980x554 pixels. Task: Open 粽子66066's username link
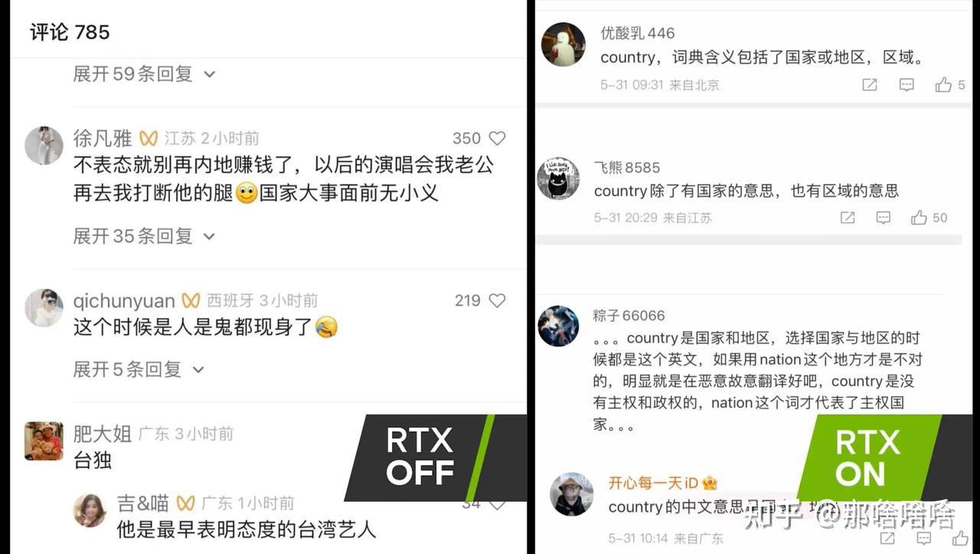(629, 316)
